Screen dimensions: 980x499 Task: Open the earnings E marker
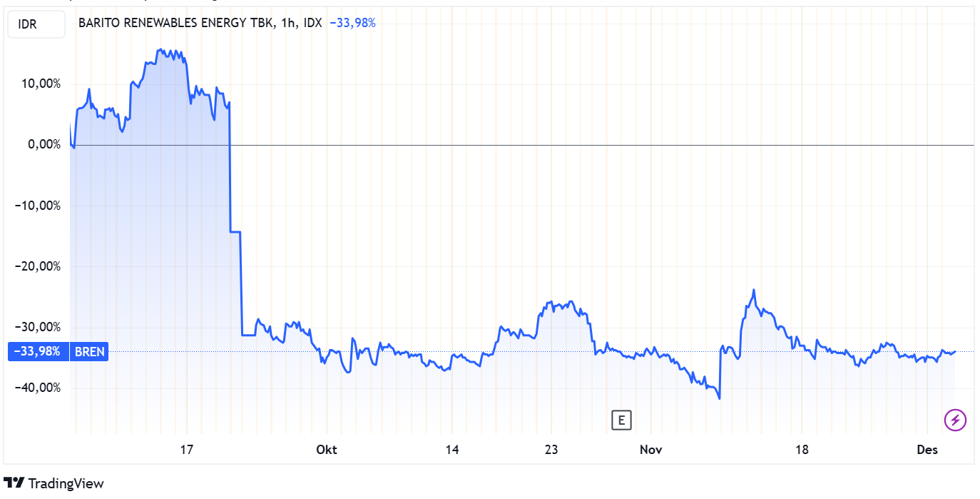tap(622, 420)
